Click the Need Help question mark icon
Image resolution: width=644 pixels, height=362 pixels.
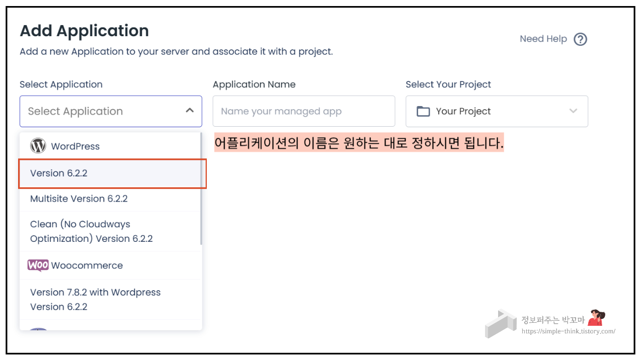580,39
